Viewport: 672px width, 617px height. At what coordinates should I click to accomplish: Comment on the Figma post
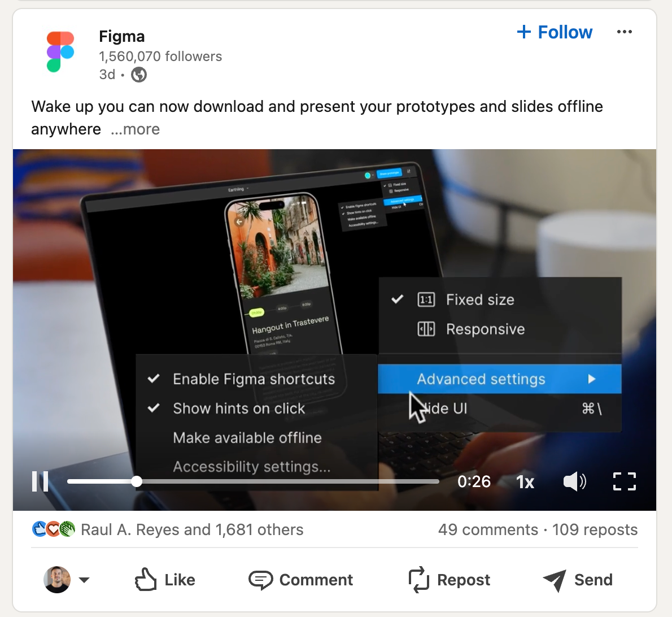pyautogui.click(x=301, y=580)
